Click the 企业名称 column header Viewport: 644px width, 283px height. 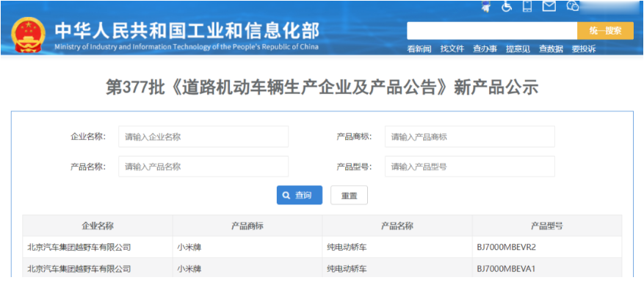tap(98, 226)
